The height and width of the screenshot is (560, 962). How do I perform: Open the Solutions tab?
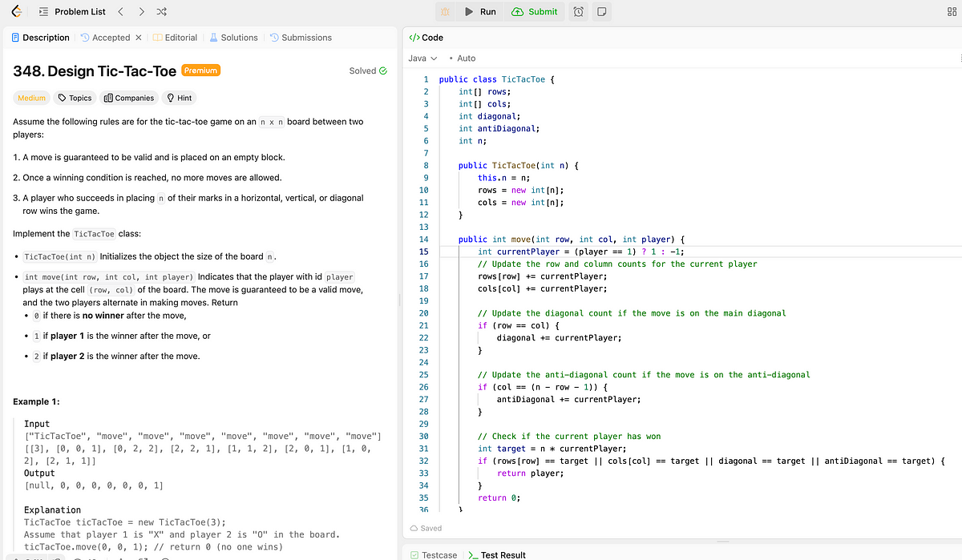[233, 38]
